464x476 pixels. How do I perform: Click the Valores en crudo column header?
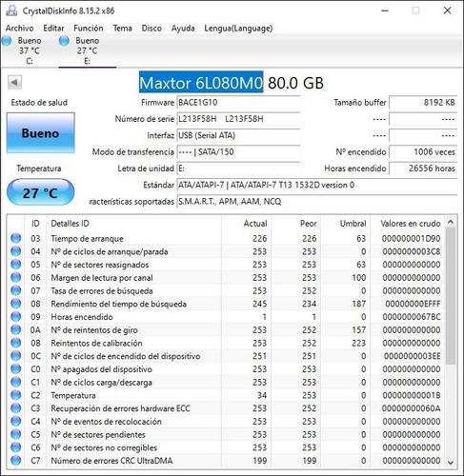(408, 224)
